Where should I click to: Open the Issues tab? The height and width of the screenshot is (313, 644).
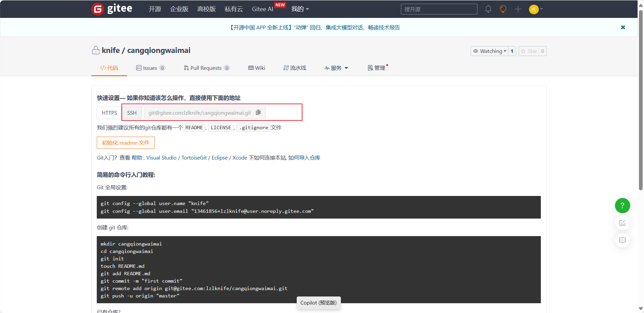coord(150,68)
